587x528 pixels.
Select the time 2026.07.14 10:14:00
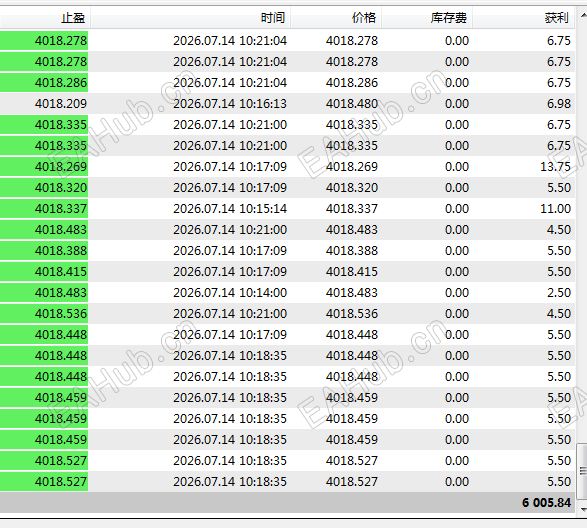point(230,292)
